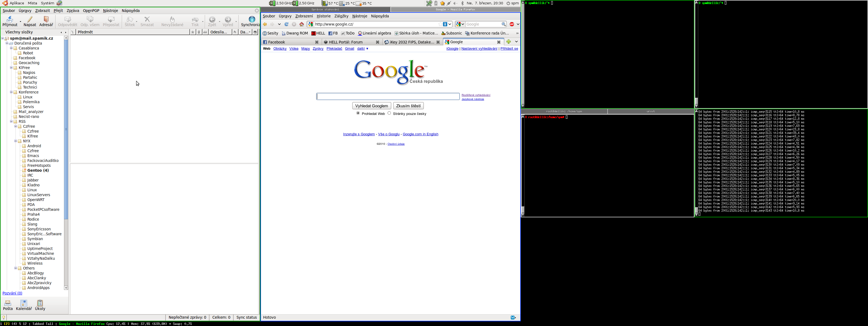Go back in Firefox with the yellow arrow
The height and width of the screenshot is (326, 868).
(265, 24)
